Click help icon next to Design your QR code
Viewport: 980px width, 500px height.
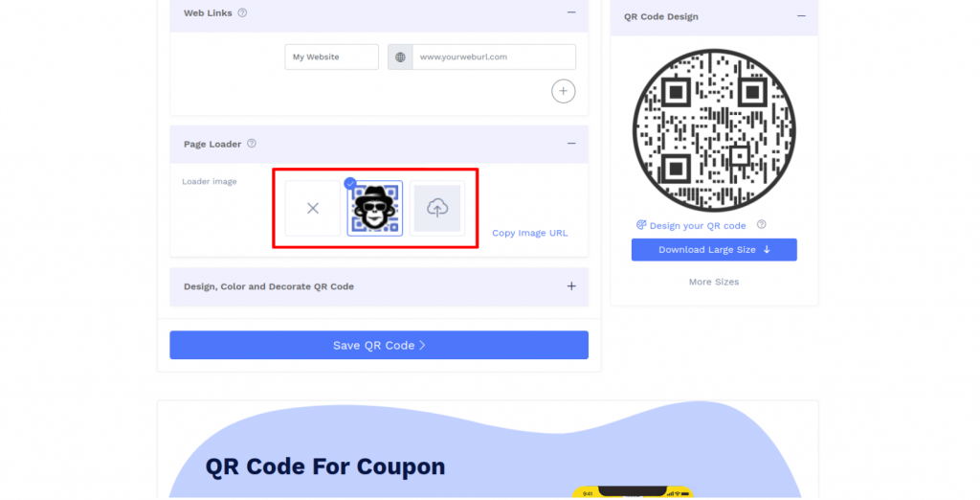click(761, 225)
